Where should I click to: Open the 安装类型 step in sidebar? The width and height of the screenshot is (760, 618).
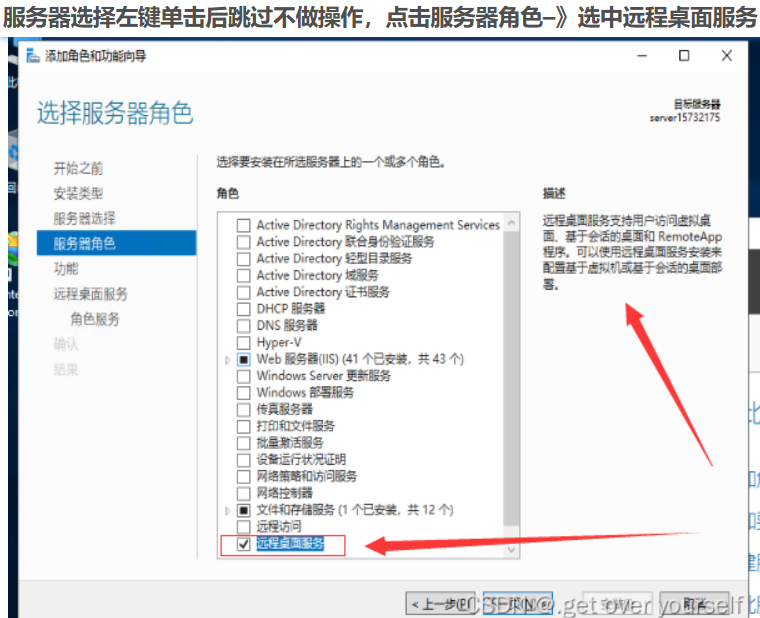[78, 193]
